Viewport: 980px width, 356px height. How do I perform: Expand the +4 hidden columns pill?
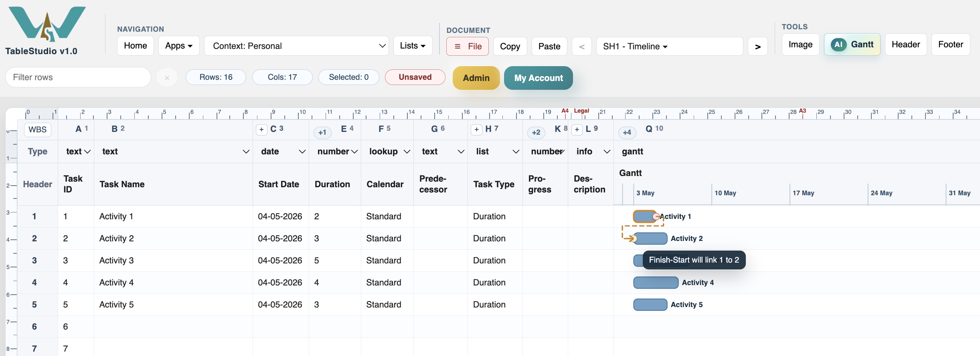(x=627, y=132)
